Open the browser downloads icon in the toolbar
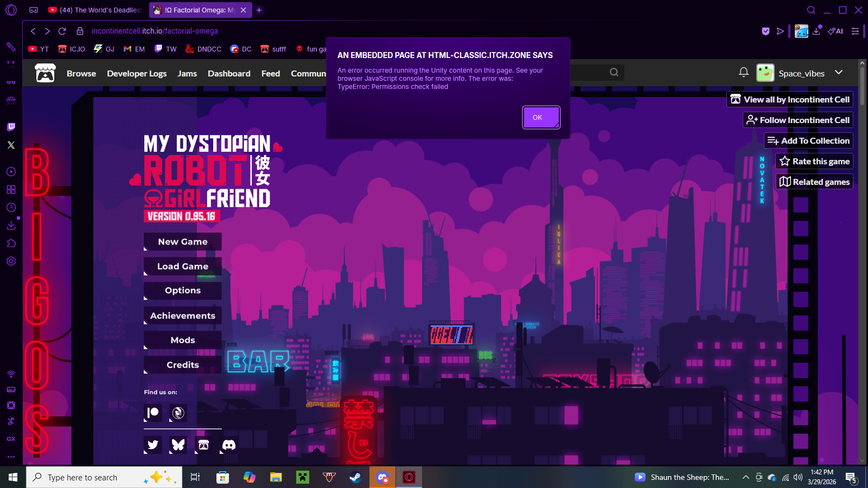The image size is (868, 488). (816, 31)
